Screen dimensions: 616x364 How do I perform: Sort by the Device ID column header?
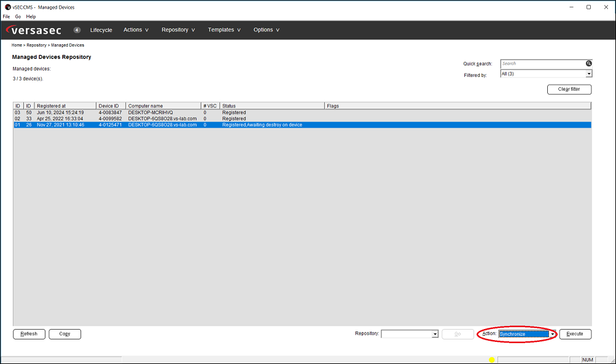[111, 106]
